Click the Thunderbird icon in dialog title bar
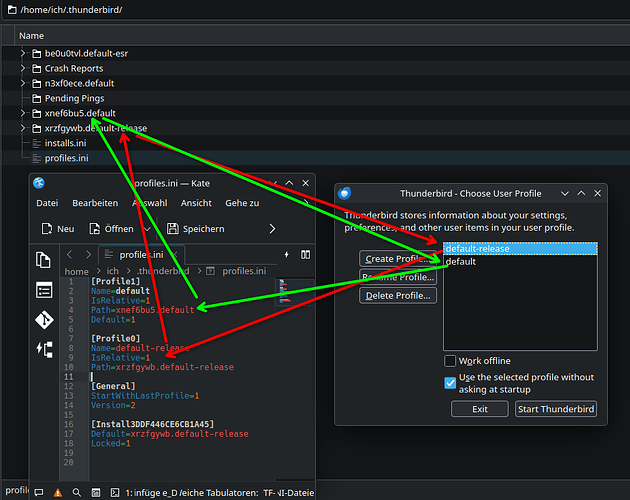Image resolution: width=630 pixels, height=500 pixels. (344, 193)
